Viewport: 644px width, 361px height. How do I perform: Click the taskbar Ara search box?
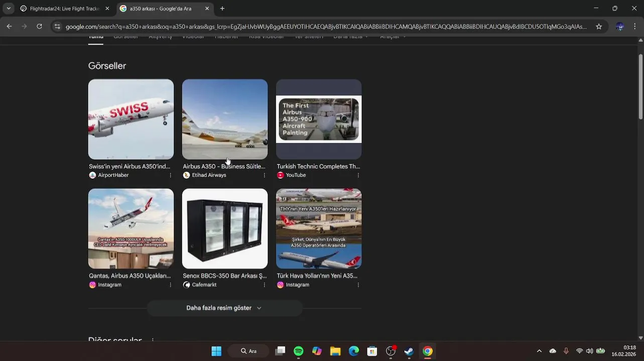click(248, 351)
